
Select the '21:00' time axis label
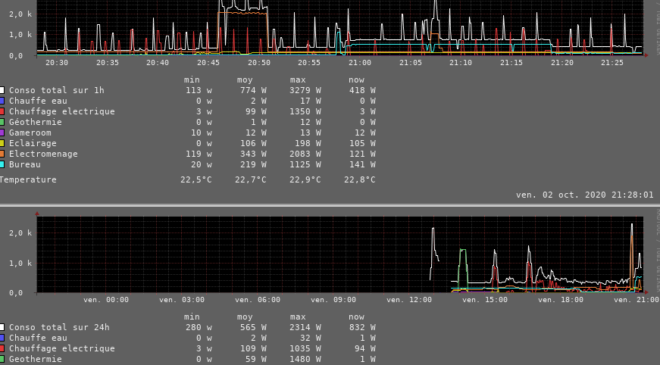click(x=359, y=63)
